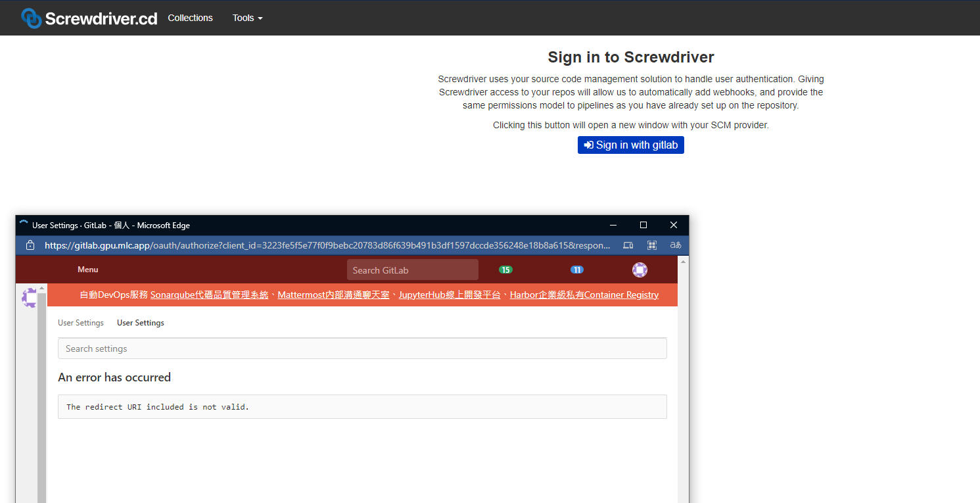Image resolution: width=980 pixels, height=503 pixels.
Task: Open the Harbor Container Registry link
Action: point(584,295)
